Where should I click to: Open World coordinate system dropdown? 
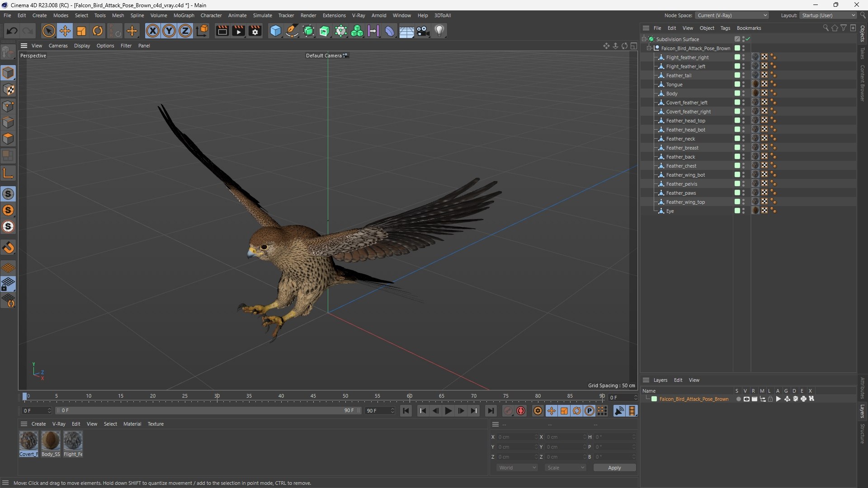pos(517,468)
